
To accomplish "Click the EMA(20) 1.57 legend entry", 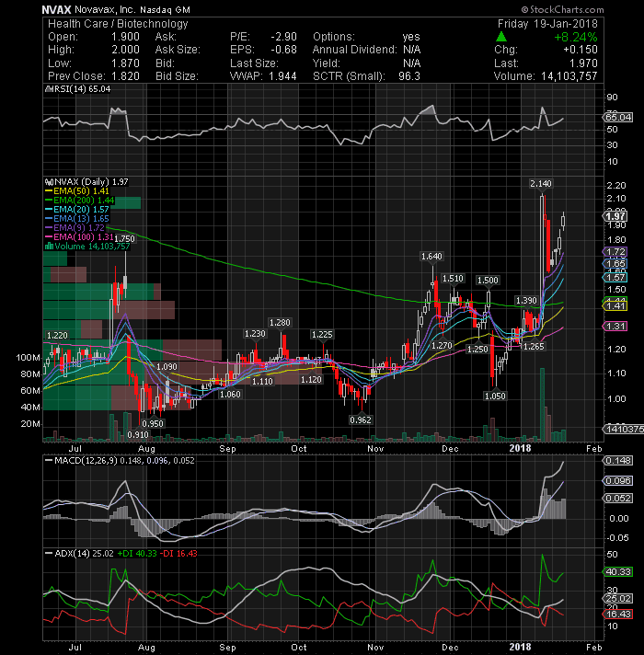I will tap(77, 209).
